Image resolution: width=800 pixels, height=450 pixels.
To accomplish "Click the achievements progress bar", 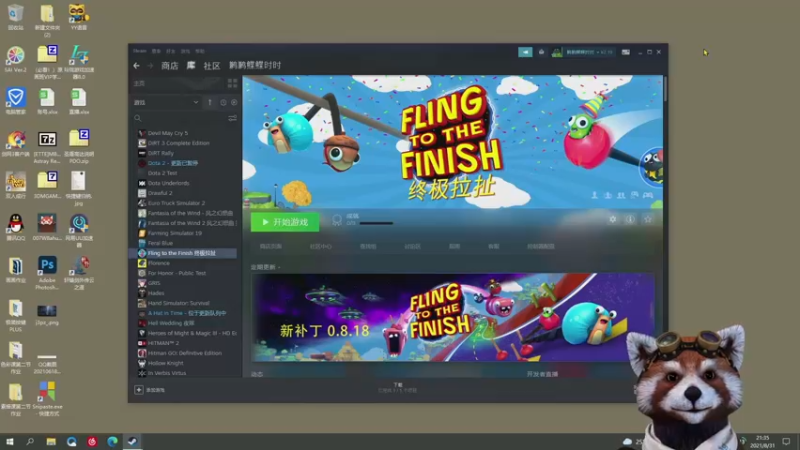I will click(x=376, y=223).
